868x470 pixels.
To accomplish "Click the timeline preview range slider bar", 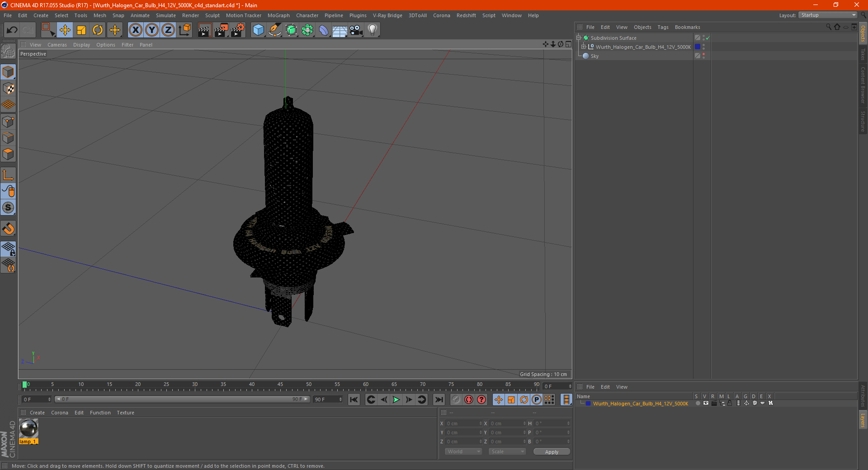I will pos(182,399).
